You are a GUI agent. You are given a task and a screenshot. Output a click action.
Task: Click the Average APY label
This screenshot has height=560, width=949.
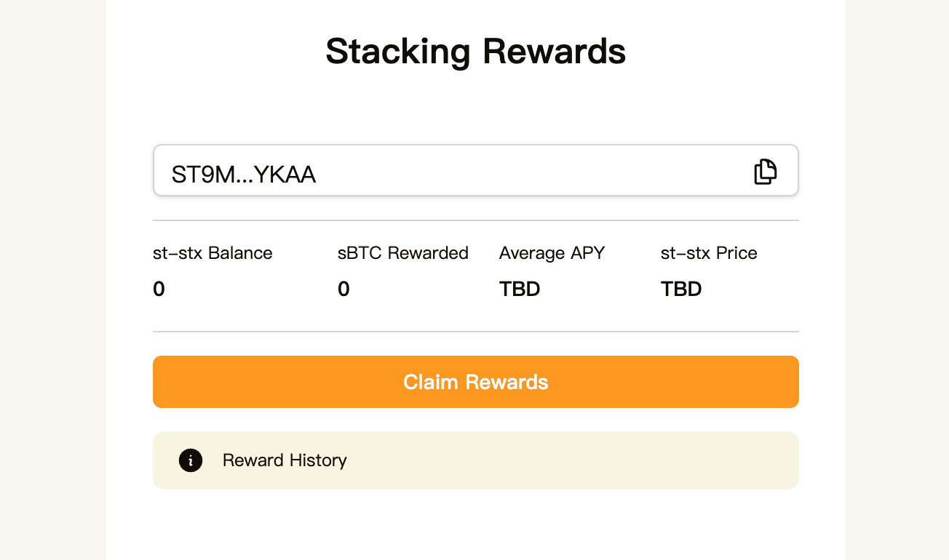552,253
